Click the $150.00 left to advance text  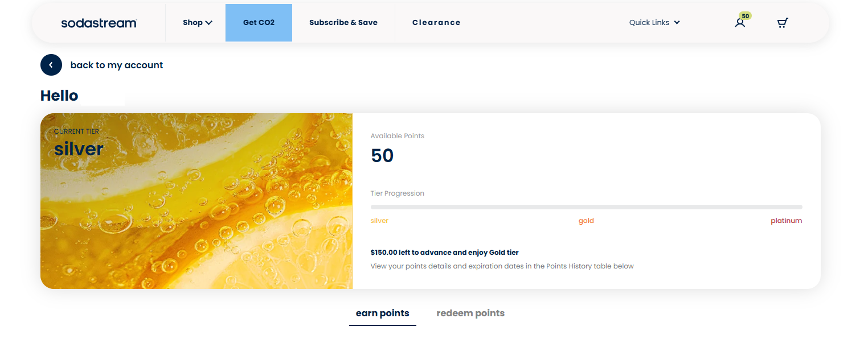[x=444, y=253]
